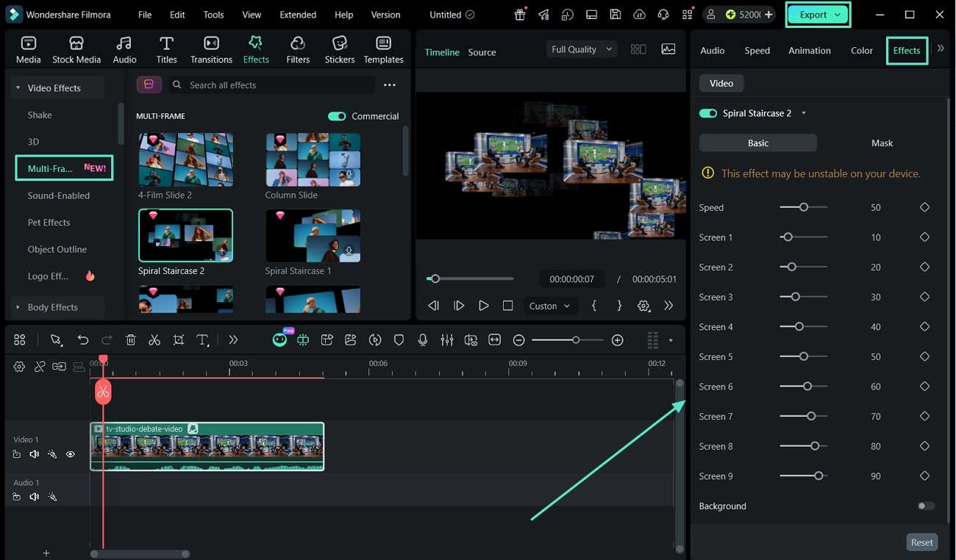956x560 pixels.
Task: Select the Object Outline category
Action: tap(57, 249)
